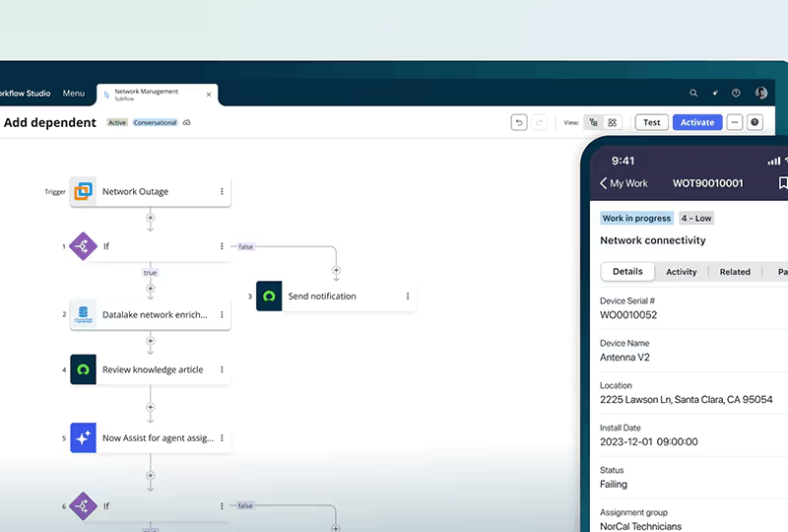Click device serial WO0010052
Image resolution: width=788 pixels, height=532 pixels.
click(x=628, y=315)
